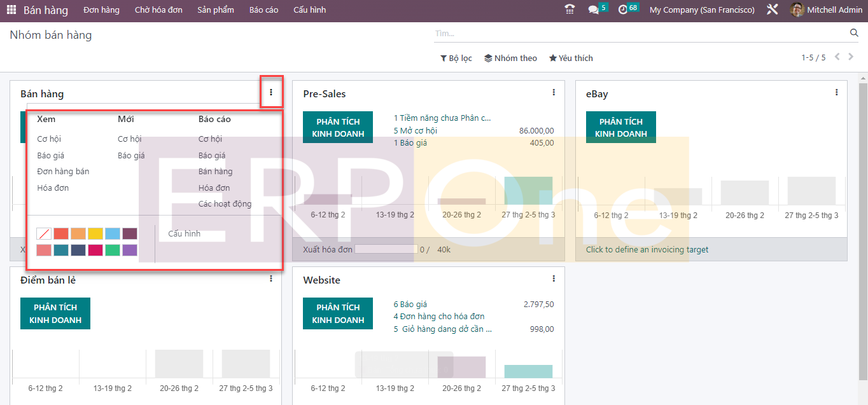The height and width of the screenshot is (405, 868).
Task: Pick the yellow color swatch
Action: coord(95,234)
